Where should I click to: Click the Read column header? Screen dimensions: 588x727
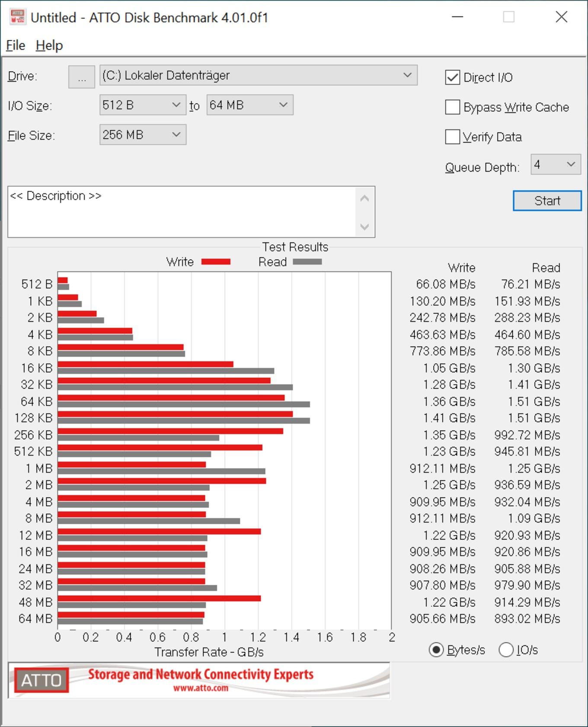point(546,268)
